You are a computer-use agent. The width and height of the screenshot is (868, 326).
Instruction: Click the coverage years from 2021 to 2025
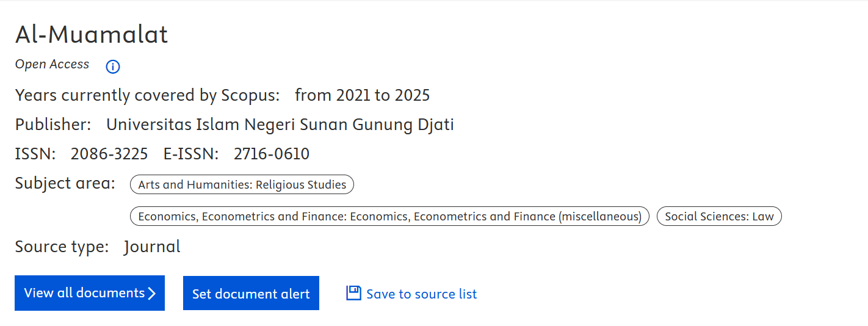(363, 95)
